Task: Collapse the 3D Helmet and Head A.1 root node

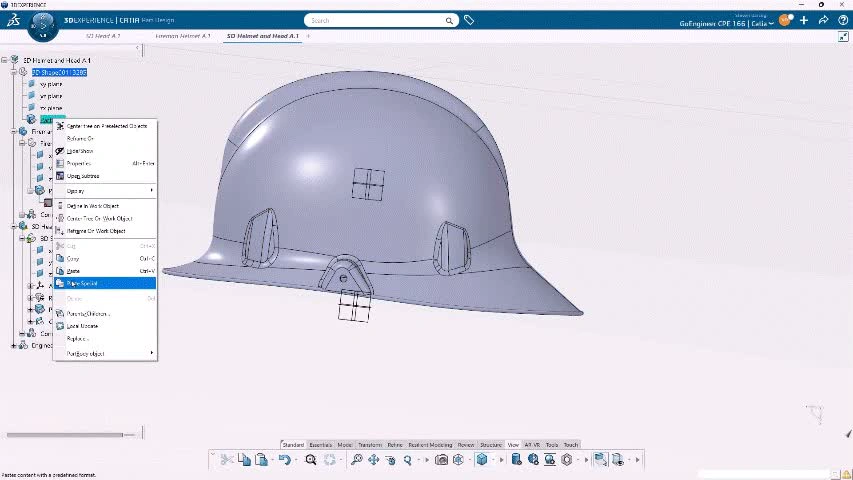Action: click(5, 60)
